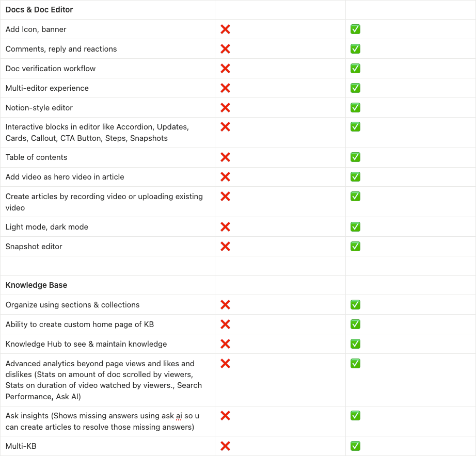476x456 pixels.
Task: Click the Add video as hero video text
Action: (x=65, y=177)
